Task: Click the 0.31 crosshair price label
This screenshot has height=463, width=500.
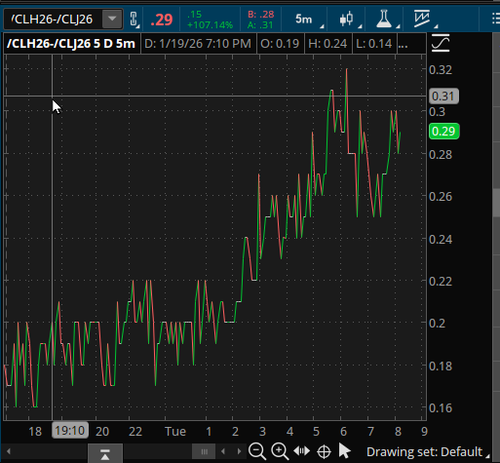Action: point(443,96)
